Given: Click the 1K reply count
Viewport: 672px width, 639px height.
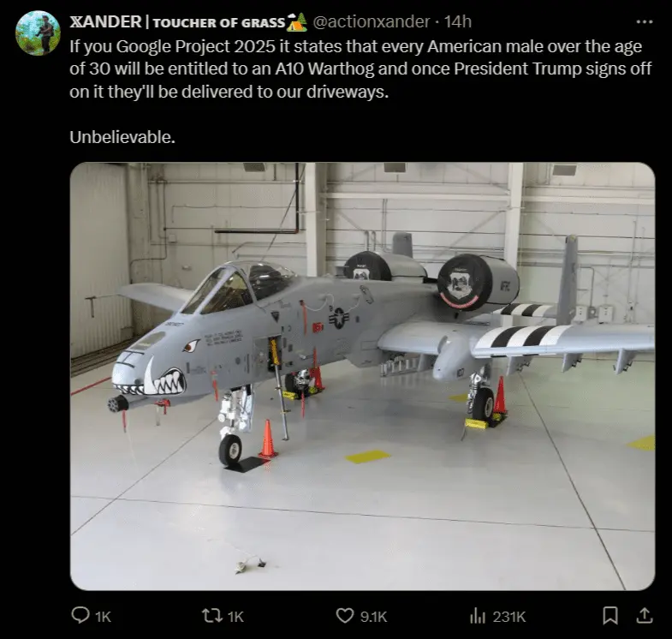Looking at the screenshot, I should tap(103, 616).
